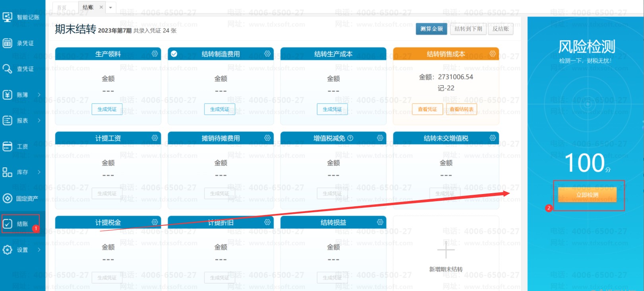Close the 结账 tab
The image size is (644, 291).
101,7
